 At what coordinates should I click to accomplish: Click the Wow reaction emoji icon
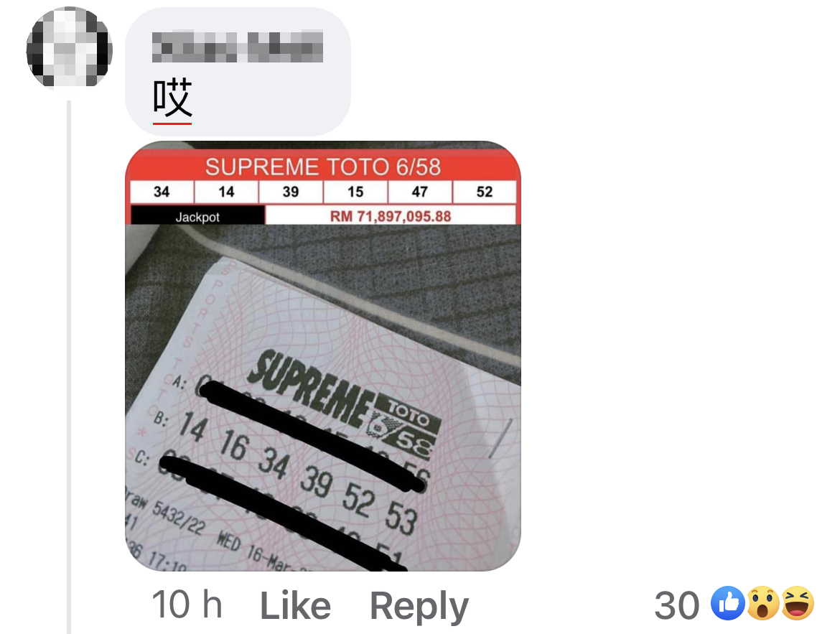point(763,603)
